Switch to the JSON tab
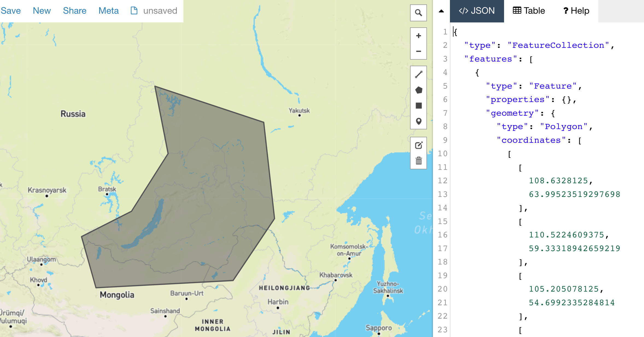This screenshot has width=644, height=337. [x=477, y=11]
